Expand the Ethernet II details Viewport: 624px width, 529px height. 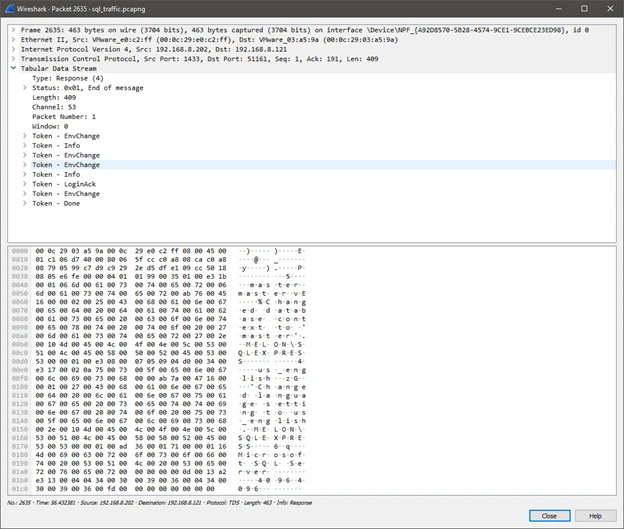click(13, 39)
